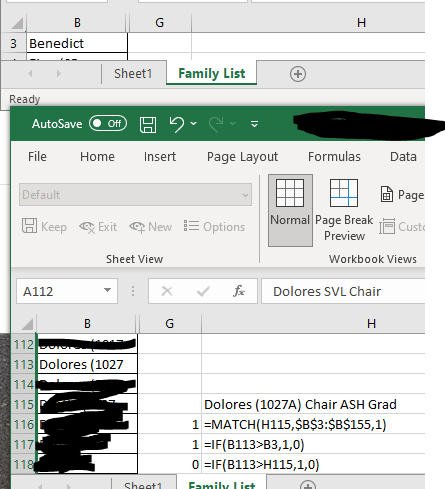Viewport: 445px width, 489px height.
Task: Open the Formulas ribbon tab
Action: click(334, 156)
